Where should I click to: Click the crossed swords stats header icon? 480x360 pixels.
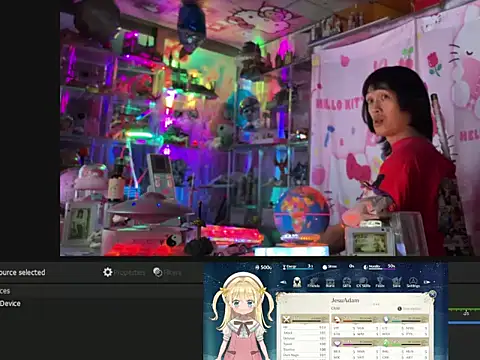[x=286, y=319]
